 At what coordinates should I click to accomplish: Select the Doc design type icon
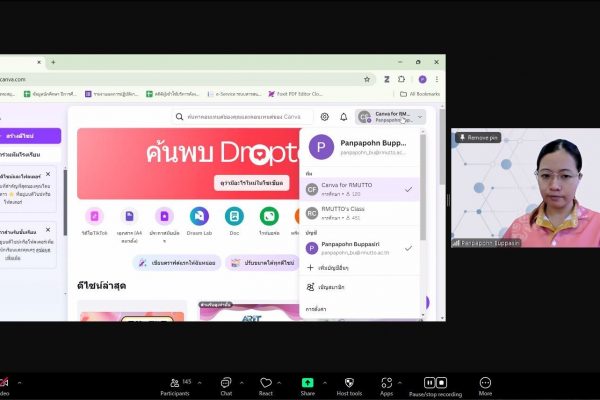click(x=234, y=216)
